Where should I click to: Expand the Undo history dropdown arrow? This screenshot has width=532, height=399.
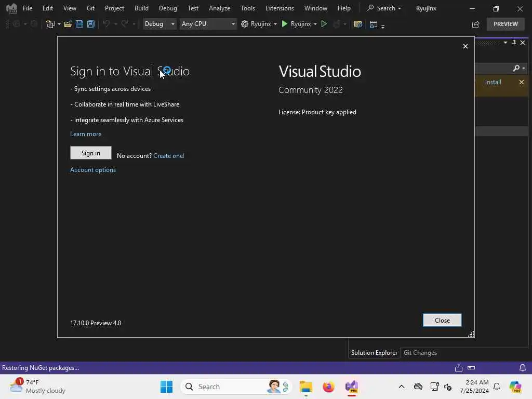tap(115, 24)
